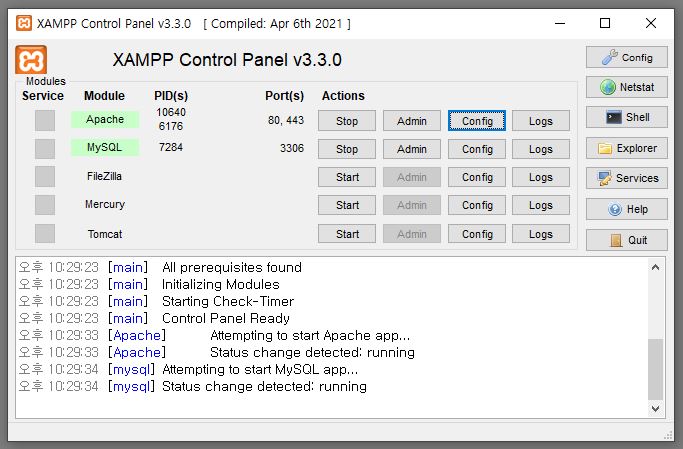Viewport: 683px width, 449px height.
Task: Click log line 'Attempting to start Apache app...'
Action: coord(310,335)
